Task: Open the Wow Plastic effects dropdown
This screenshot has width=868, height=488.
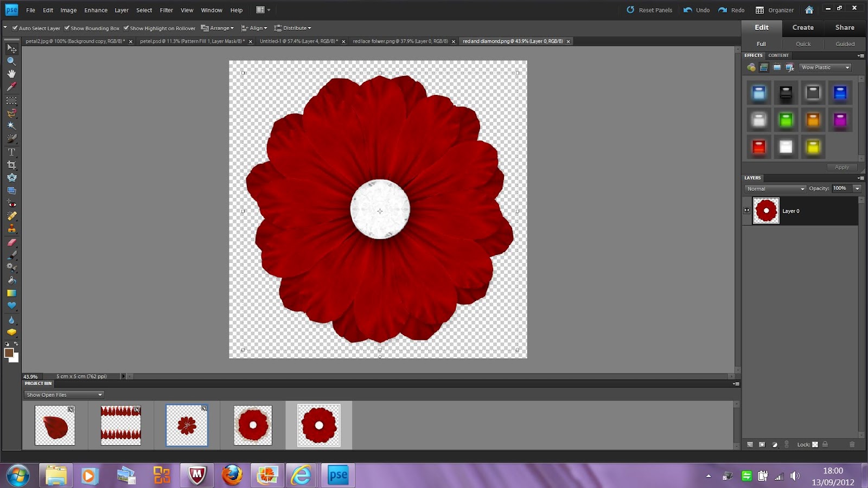Action: pyautogui.click(x=825, y=67)
